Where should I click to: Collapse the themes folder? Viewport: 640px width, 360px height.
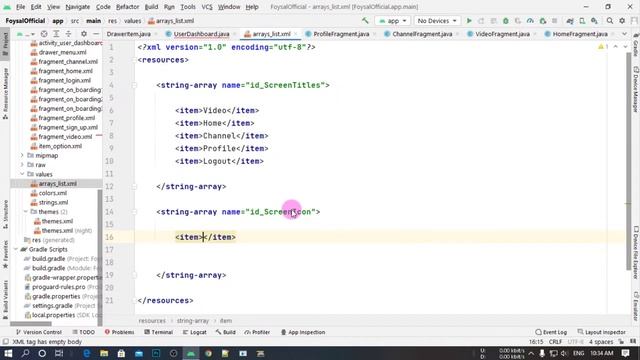pos(26,212)
